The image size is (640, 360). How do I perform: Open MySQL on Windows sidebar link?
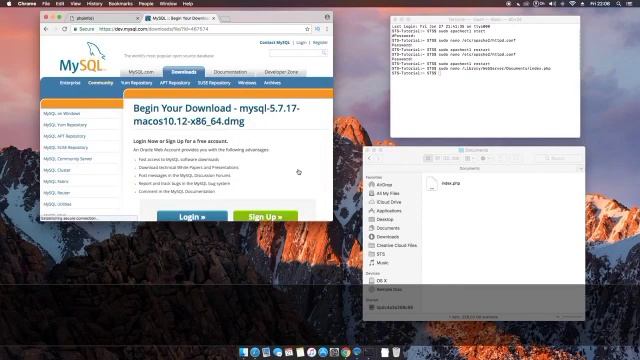point(62,113)
